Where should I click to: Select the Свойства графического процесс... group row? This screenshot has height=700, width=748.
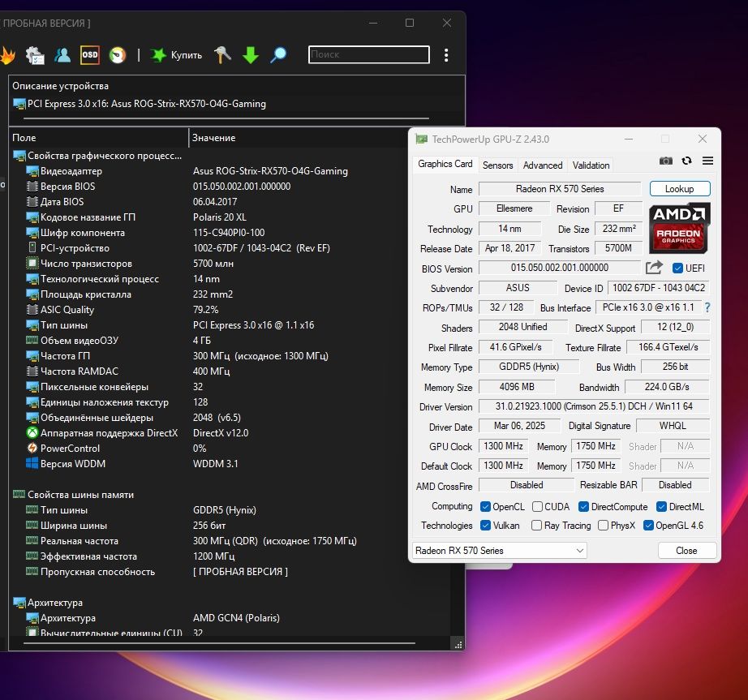208,156
